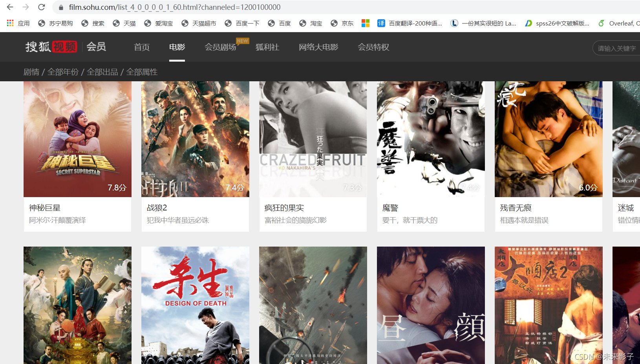Click the lock icon in address bar
This screenshot has width=640, height=364.
[x=60, y=7]
